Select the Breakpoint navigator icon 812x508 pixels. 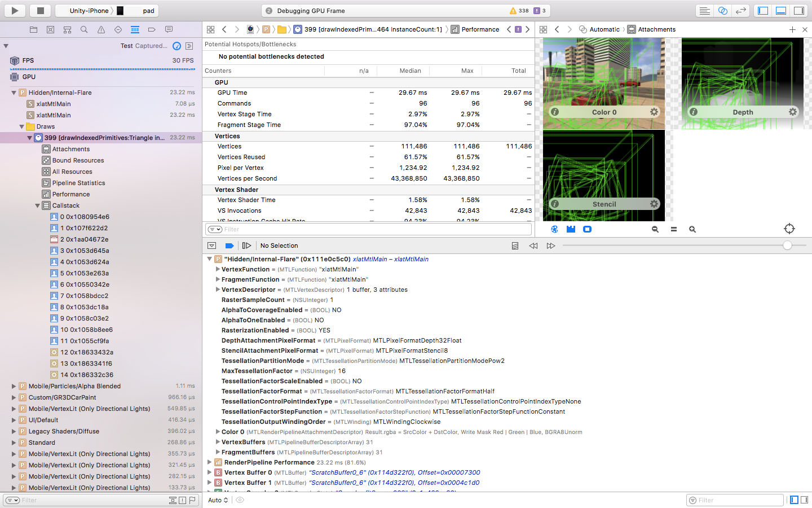click(x=152, y=30)
